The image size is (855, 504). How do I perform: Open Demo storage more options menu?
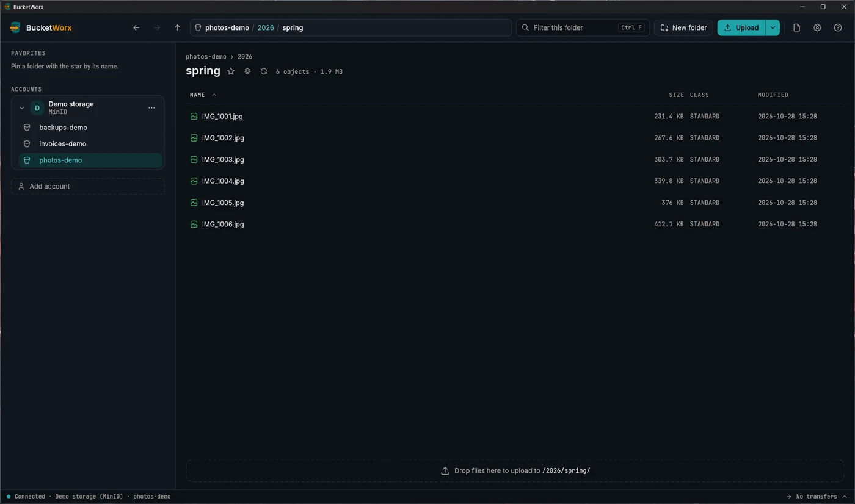pyautogui.click(x=151, y=108)
